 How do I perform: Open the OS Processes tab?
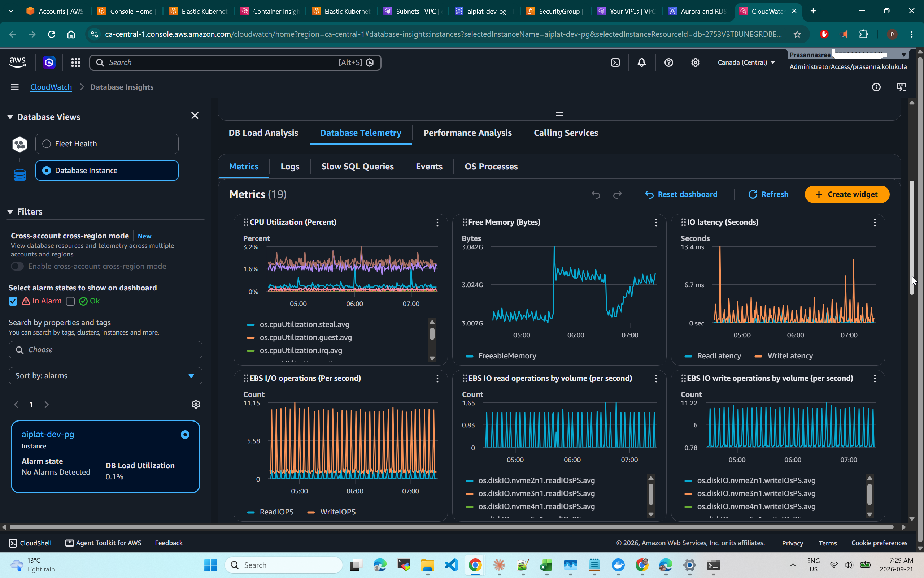click(491, 167)
